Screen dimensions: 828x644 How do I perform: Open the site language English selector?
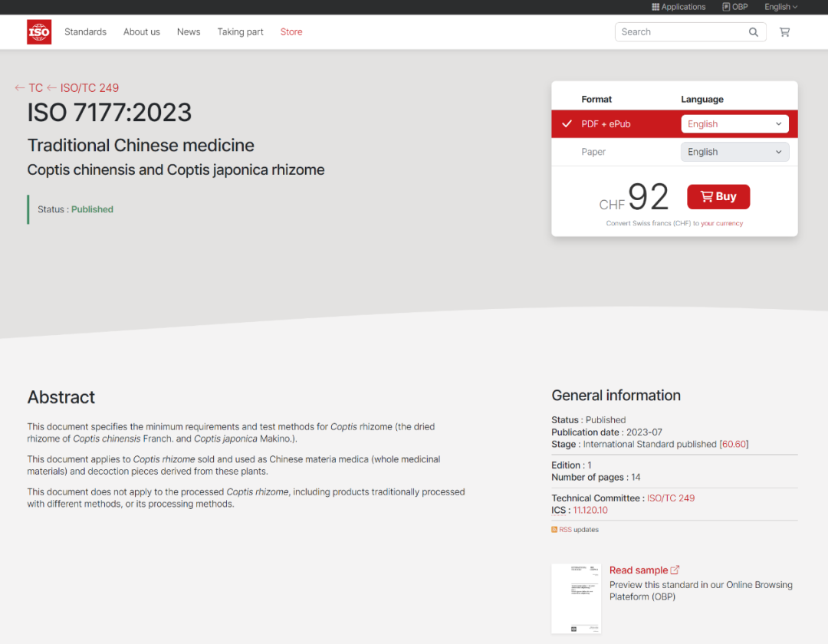780,7
